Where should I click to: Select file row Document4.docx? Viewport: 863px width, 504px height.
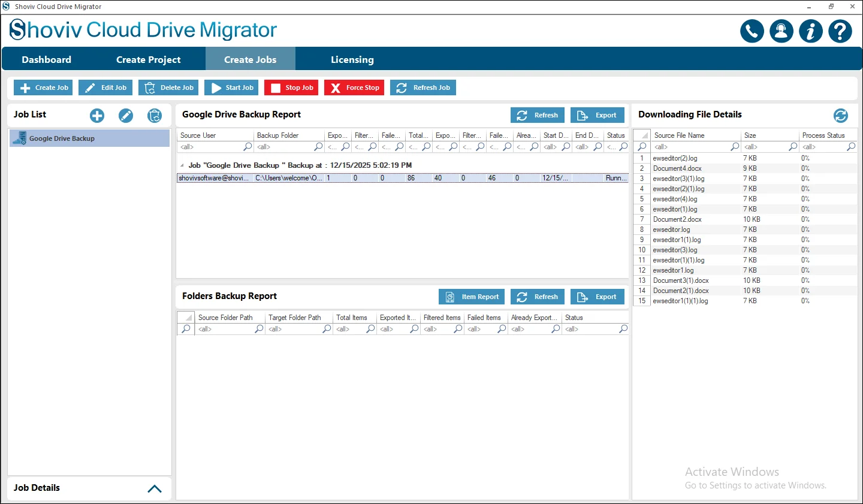pyautogui.click(x=745, y=168)
